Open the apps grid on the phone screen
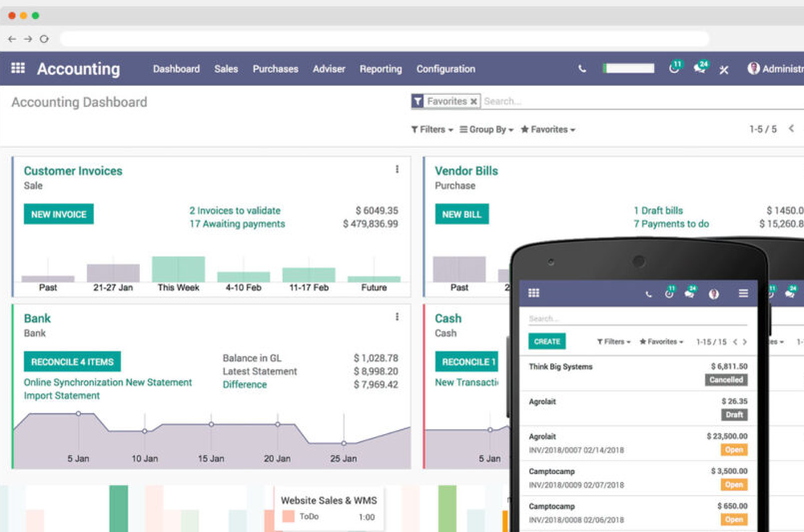Image resolution: width=804 pixels, height=532 pixels. click(x=533, y=293)
